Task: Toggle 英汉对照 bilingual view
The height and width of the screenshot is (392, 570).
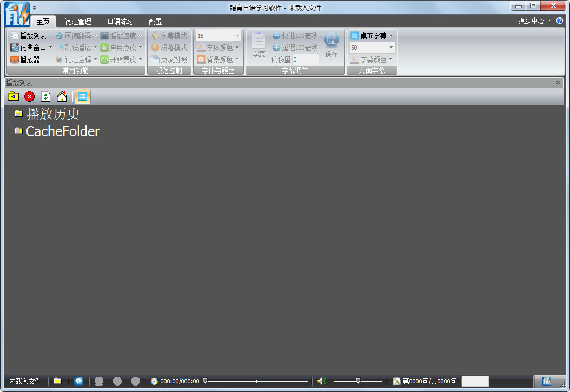Action: tap(169, 59)
